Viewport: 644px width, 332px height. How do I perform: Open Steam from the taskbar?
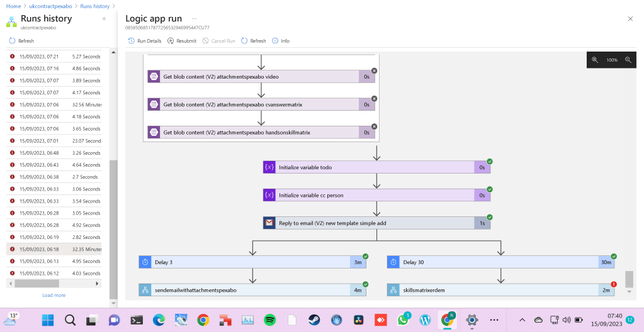(x=314, y=320)
